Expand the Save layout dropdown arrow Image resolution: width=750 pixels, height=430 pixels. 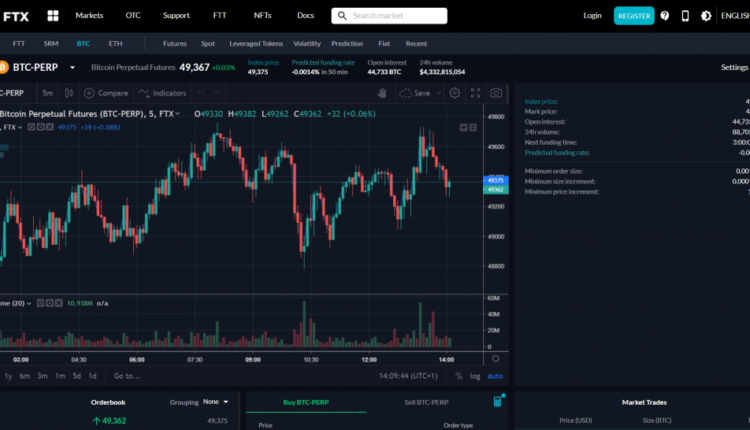[437, 93]
